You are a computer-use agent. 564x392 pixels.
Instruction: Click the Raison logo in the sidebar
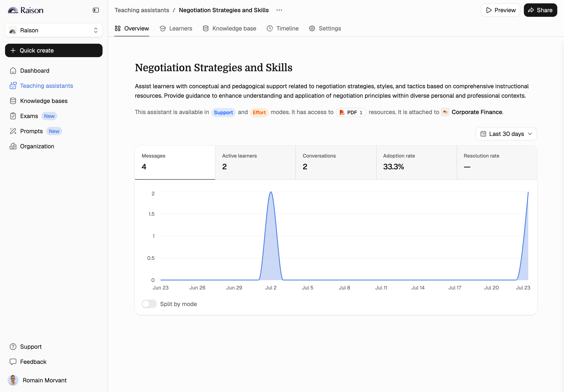pyautogui.click(x=26, y=10)
